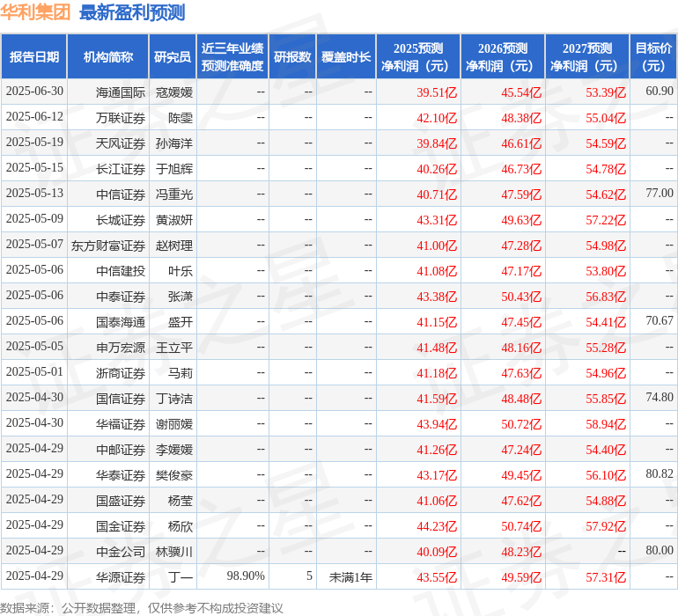Click institution 万联证券
The width and height of the screenshot is (678, 616).
(x=121, y=118)
